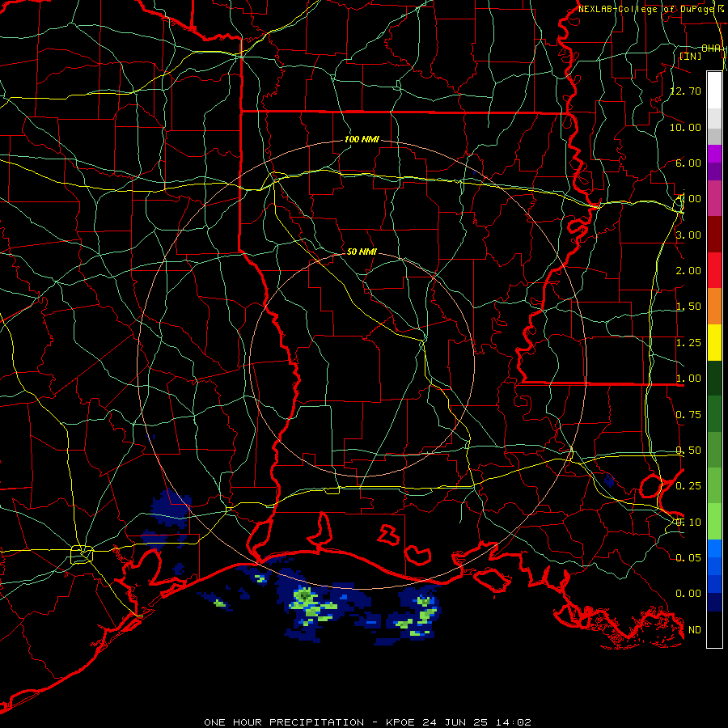The image size is (728, 728).
Task: Click the [IN] units label above legend
Action: click(690, 56)
